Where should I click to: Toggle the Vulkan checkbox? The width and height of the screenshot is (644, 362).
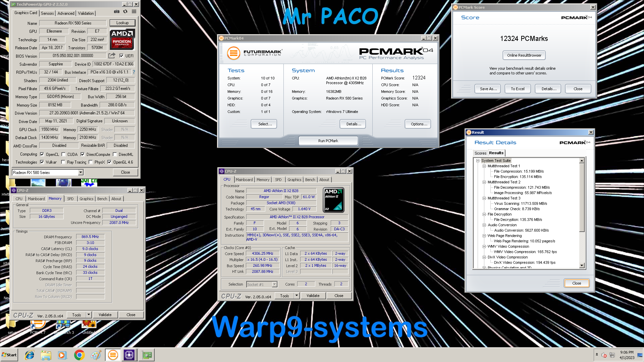coord(42,162)
